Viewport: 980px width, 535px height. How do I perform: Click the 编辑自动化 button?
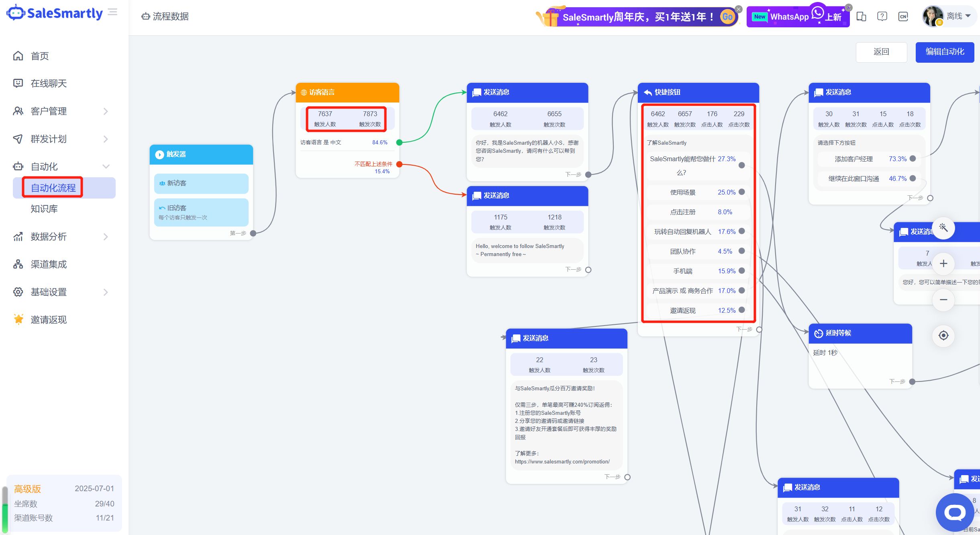[x=944, y=52]
